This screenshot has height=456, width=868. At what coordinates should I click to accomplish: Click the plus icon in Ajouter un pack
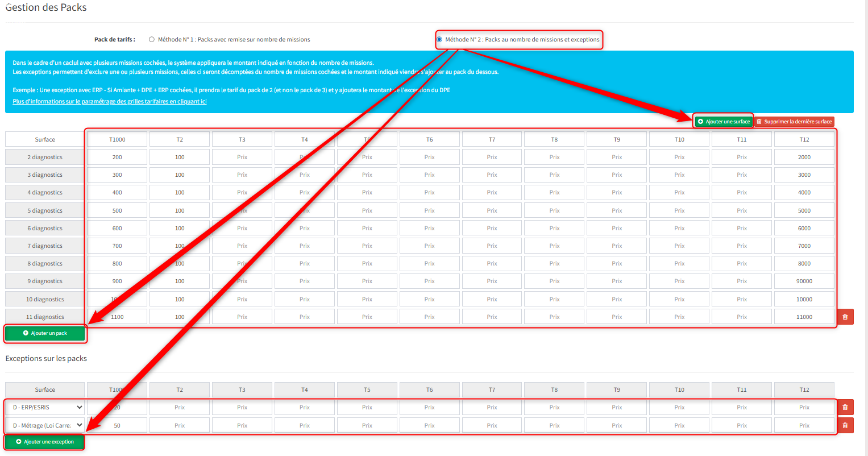click(26, 333)
